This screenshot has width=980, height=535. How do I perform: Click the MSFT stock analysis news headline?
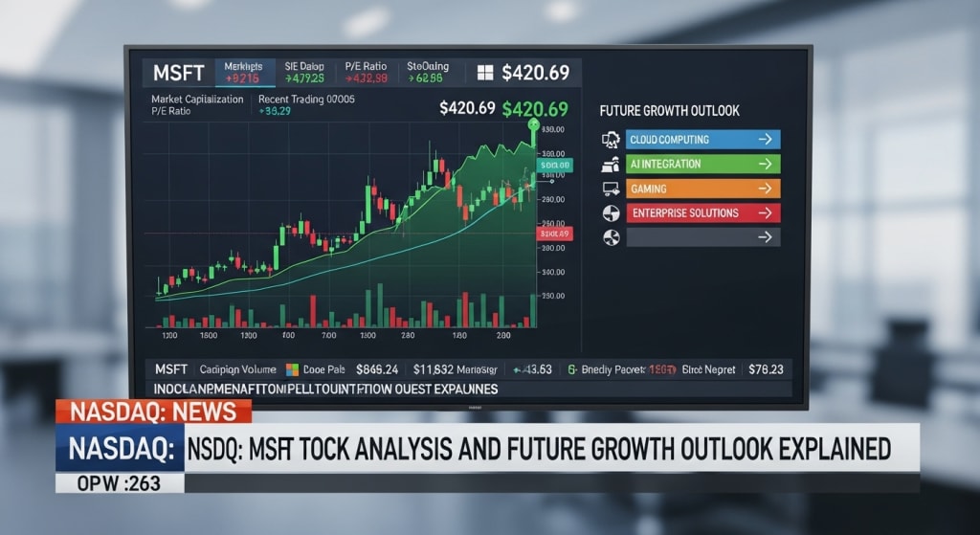(539, 448)
